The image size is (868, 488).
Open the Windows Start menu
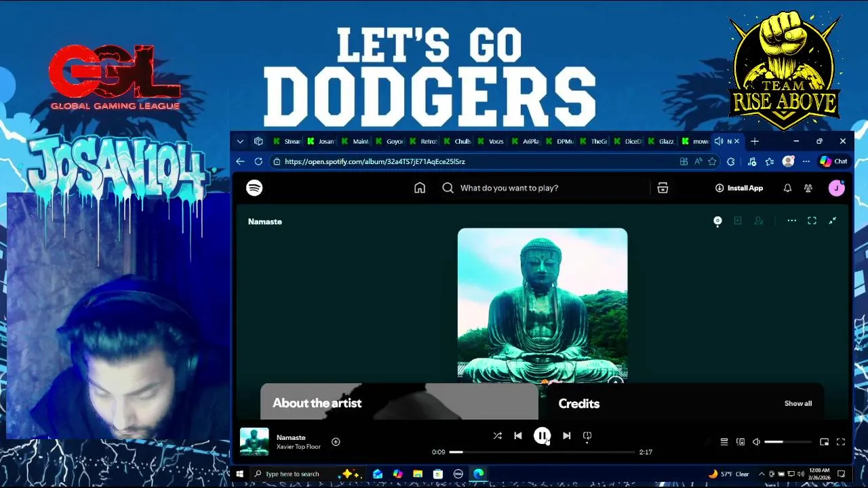pos(239,474)
